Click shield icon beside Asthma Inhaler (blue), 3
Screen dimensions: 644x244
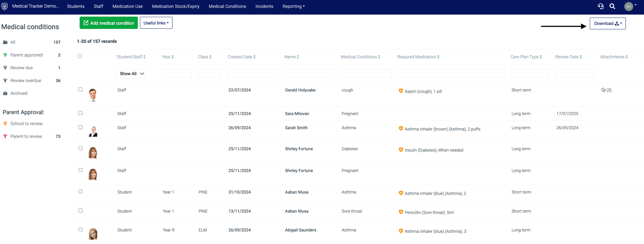[401, 231]
